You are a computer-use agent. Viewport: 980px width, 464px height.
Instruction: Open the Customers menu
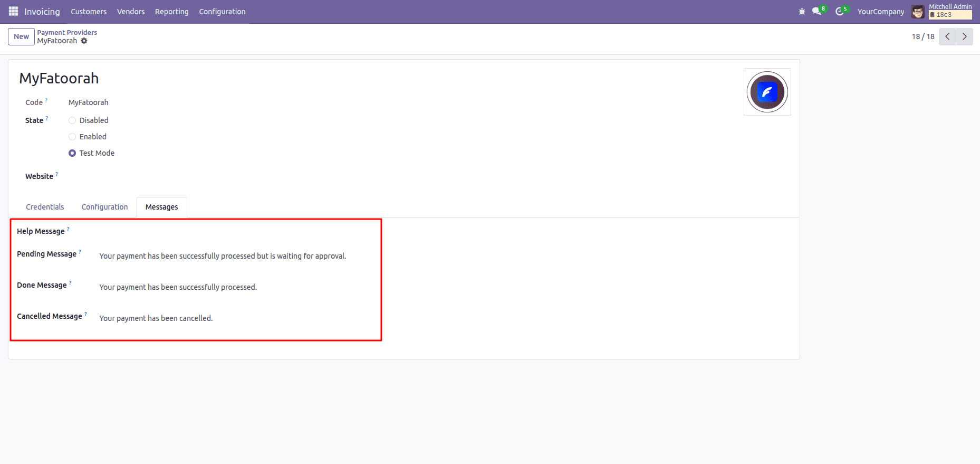89,12
